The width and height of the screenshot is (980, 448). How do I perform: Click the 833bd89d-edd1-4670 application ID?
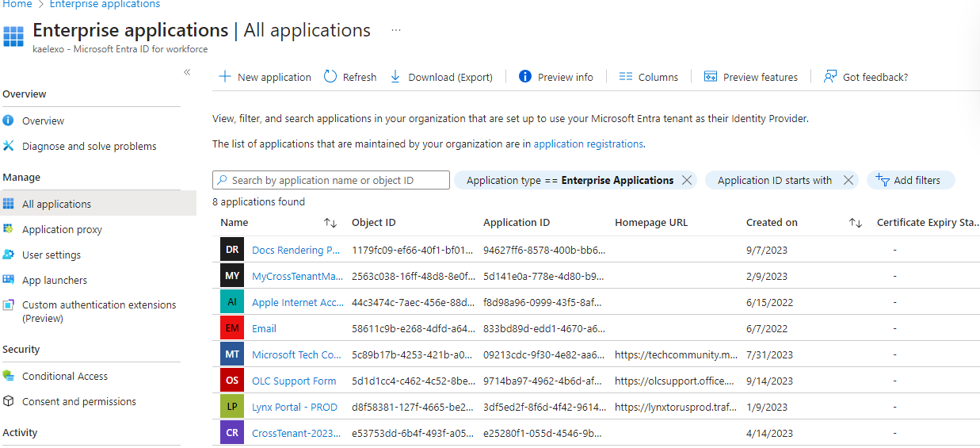coord(544,328)
